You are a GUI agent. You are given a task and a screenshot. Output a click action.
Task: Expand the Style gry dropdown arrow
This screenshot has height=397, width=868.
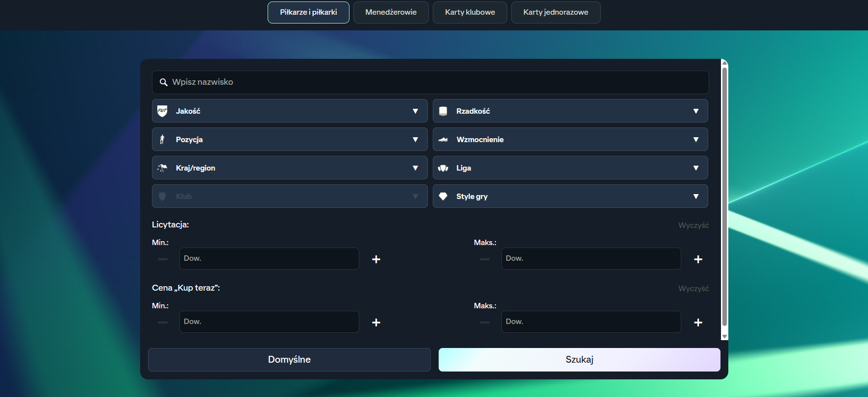[696, 197]
